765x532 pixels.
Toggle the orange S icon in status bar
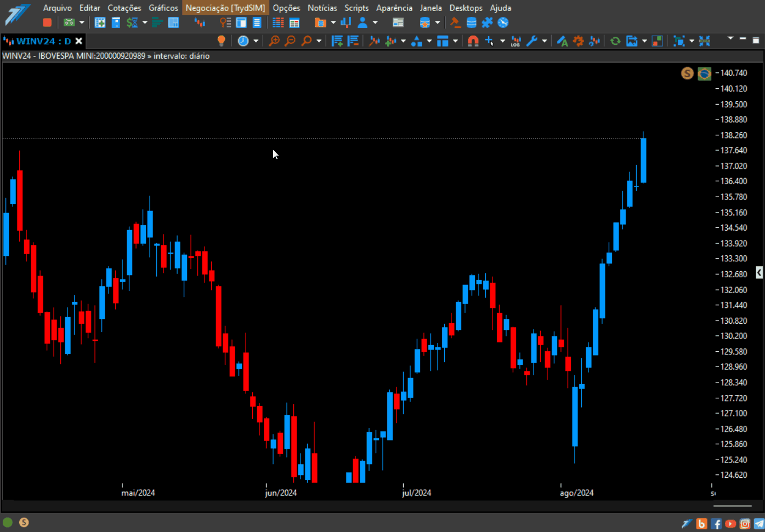coord(24,522)
